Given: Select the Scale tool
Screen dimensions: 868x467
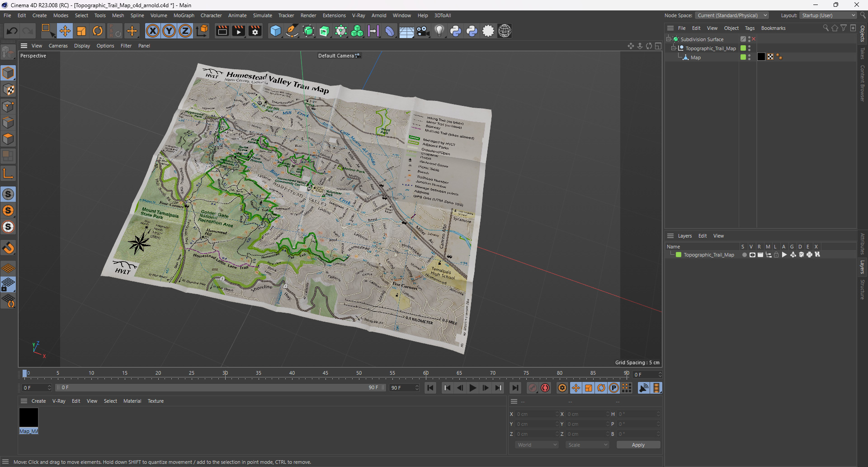Looking at the screenshot, I should (x=81, y=31).
